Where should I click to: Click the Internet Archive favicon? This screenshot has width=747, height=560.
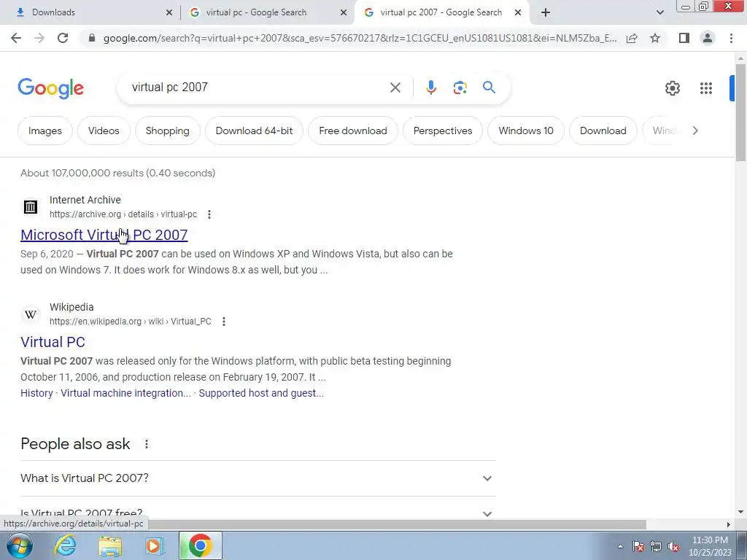[31, 206]
